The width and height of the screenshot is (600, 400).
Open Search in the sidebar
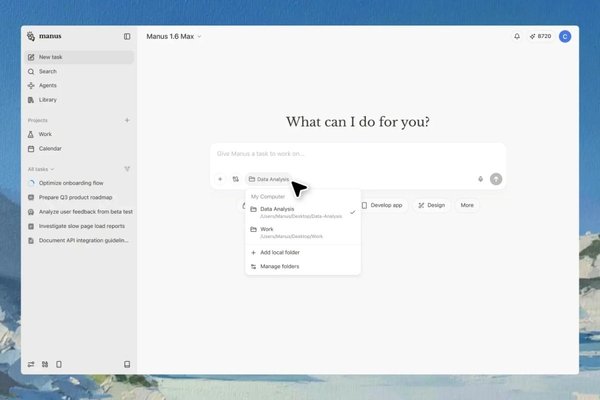coord(79,72)
